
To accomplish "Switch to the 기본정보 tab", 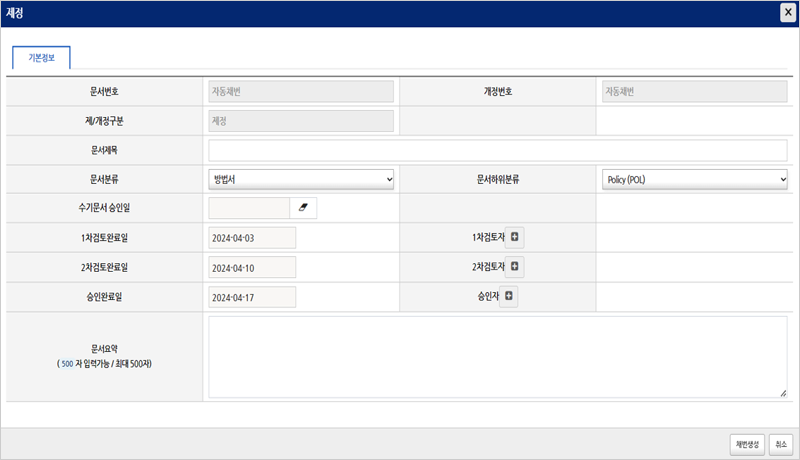I will [x=41, y=58].
